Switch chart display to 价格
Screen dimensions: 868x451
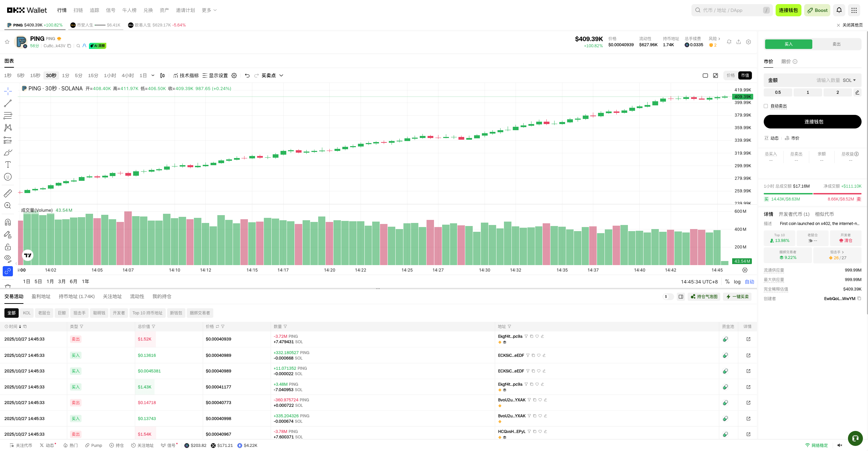click(731, 75)
